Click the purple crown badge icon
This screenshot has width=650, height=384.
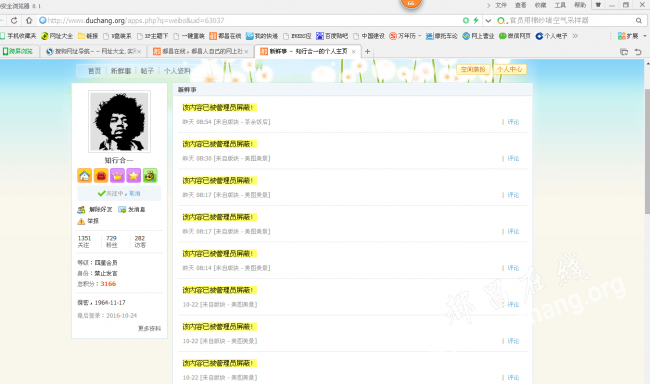click(x=117, y=175)
